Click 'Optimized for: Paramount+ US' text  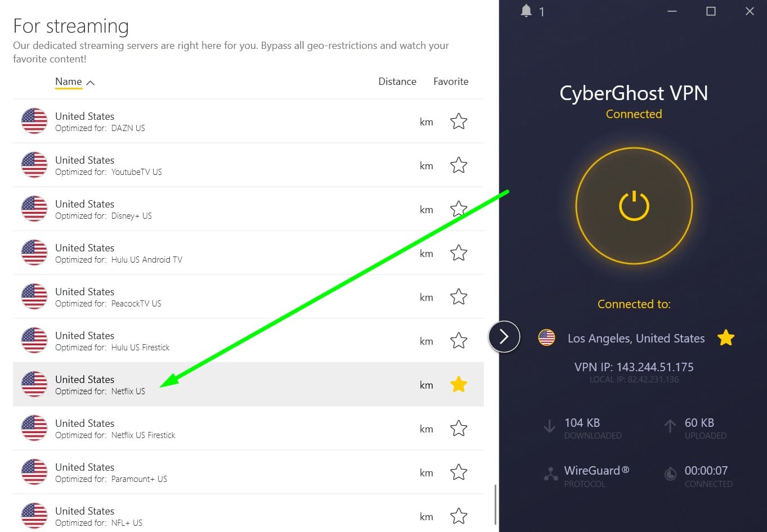click(111, 479)
